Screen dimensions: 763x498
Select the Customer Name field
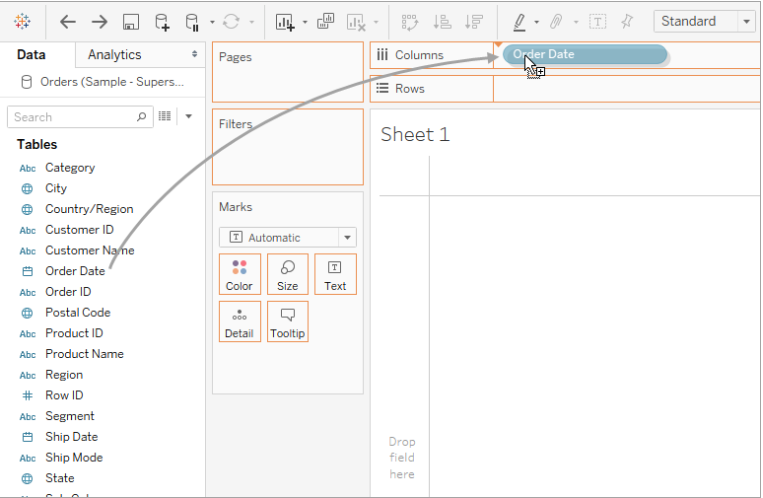coord(90,250)
